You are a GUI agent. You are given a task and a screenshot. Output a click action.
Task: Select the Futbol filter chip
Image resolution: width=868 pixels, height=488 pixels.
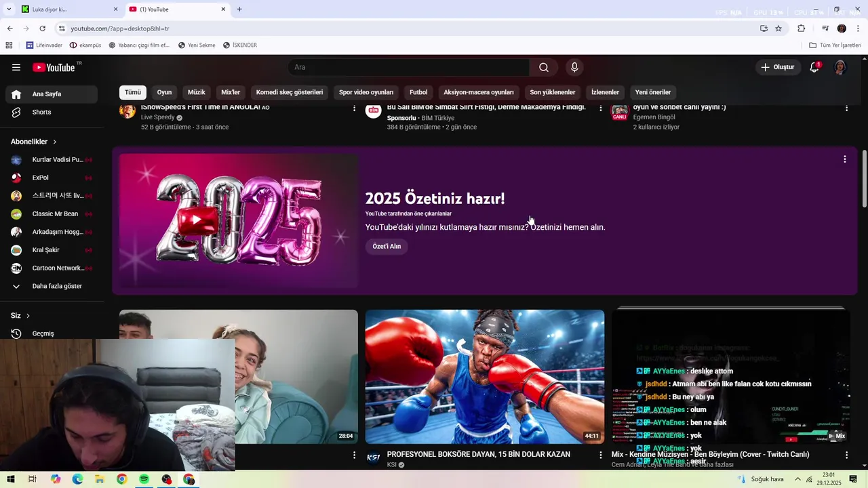coord(418,92)
